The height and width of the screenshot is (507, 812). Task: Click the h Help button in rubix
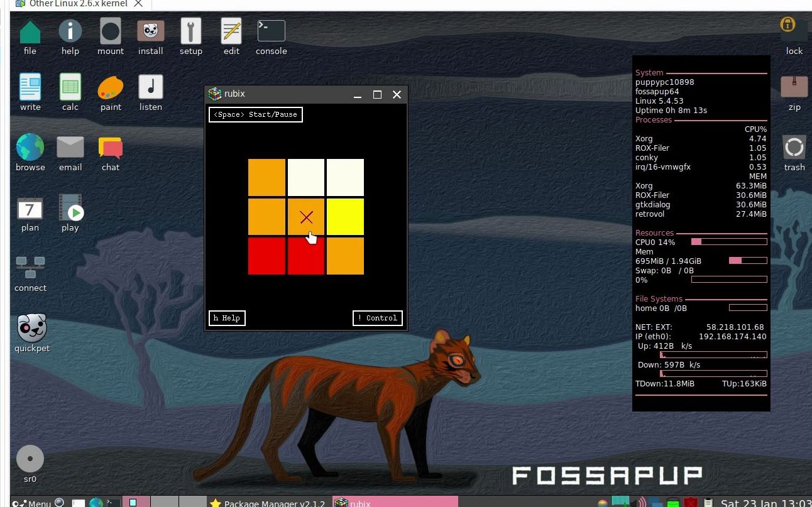point(227,318)
